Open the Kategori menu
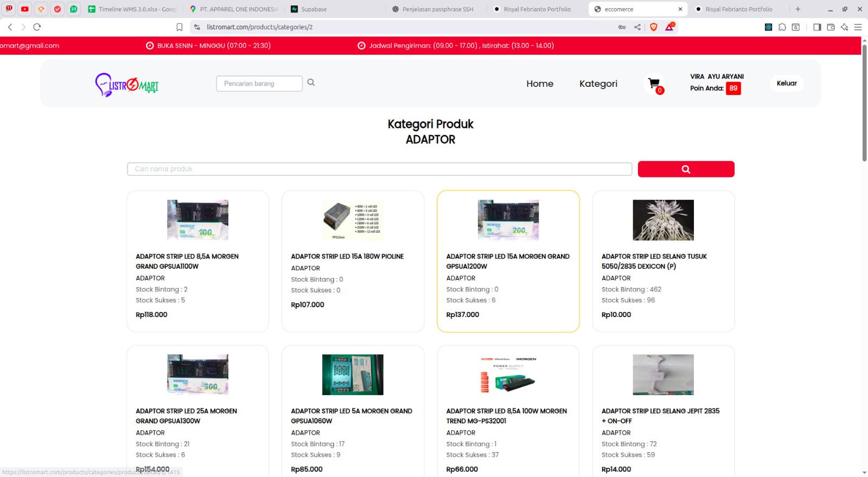Viewport: 868px width, 477px height. [x=598, y=84]
